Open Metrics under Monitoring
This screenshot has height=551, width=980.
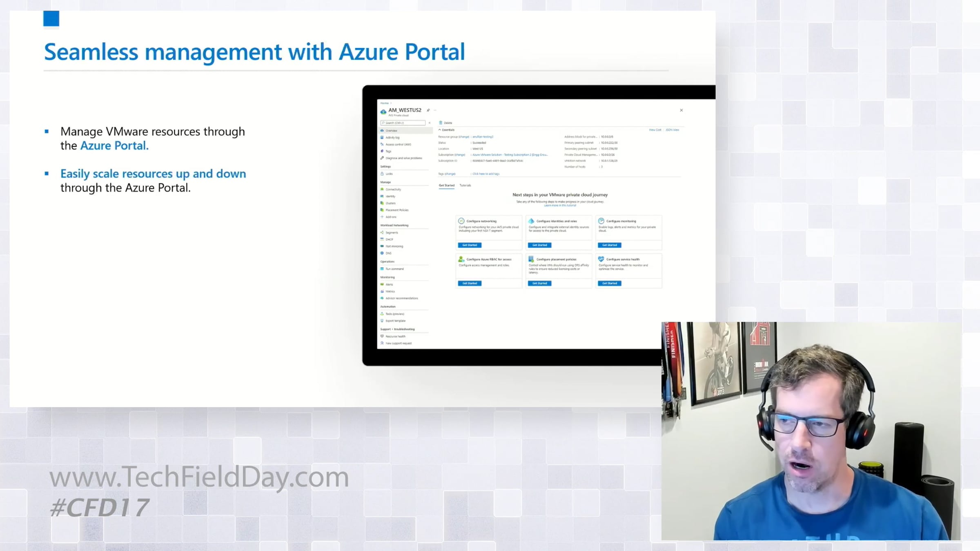(390, 291)
